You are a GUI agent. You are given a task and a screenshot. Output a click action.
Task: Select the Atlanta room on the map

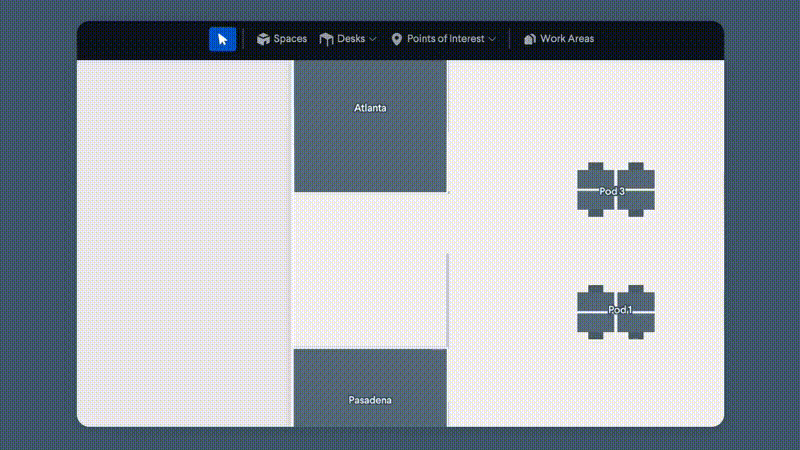pyautogui.click(x=370, y=126)
